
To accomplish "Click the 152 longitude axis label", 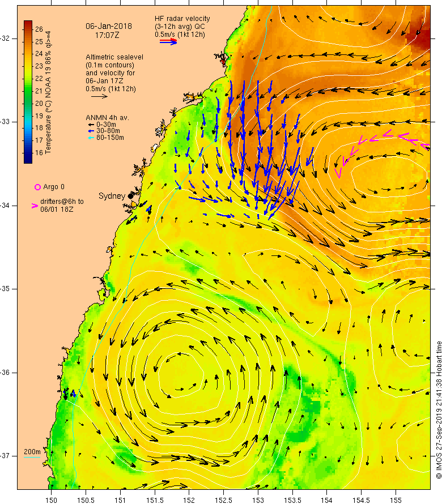I will coord(189,500).
